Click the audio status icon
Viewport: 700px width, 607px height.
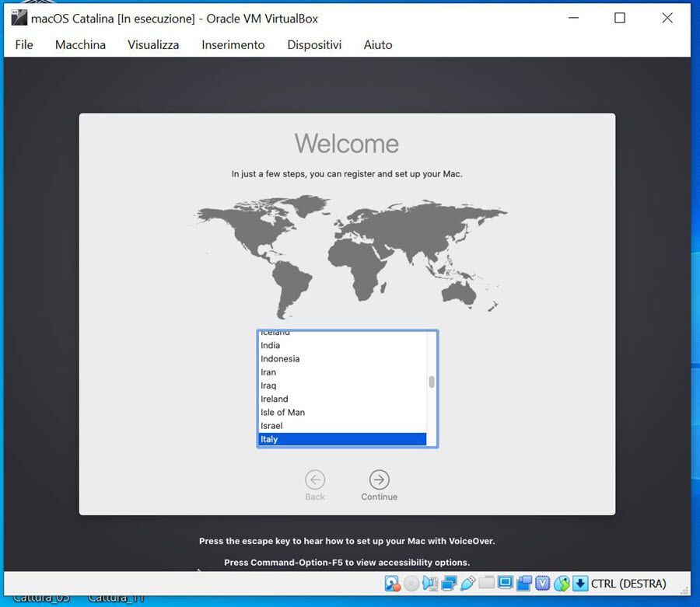pyautogui.click(x=428, y=583)
